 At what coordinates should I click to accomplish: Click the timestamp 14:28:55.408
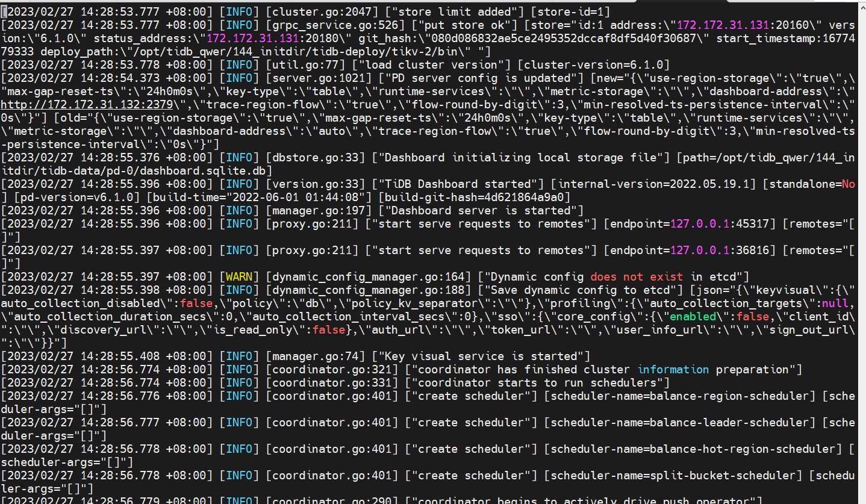pyautogui.click(x=120, y=356)
